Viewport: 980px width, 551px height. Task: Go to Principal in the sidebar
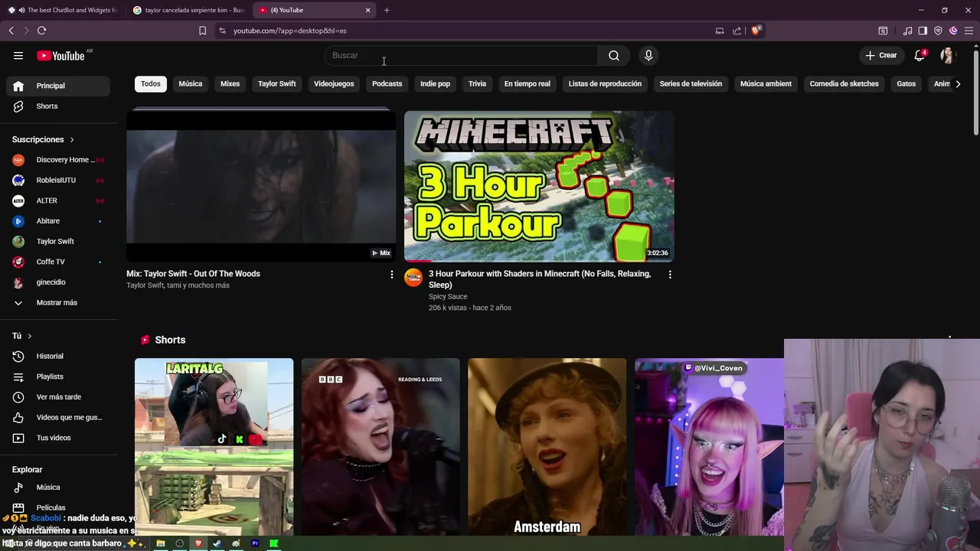pos(58,86)
